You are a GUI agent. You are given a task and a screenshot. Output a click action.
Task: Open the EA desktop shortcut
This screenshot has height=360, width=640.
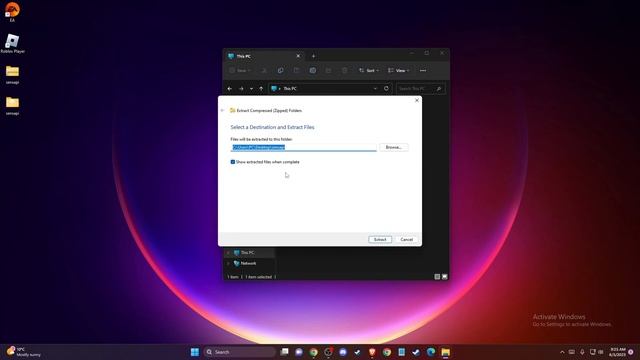[x=12, y=12]
